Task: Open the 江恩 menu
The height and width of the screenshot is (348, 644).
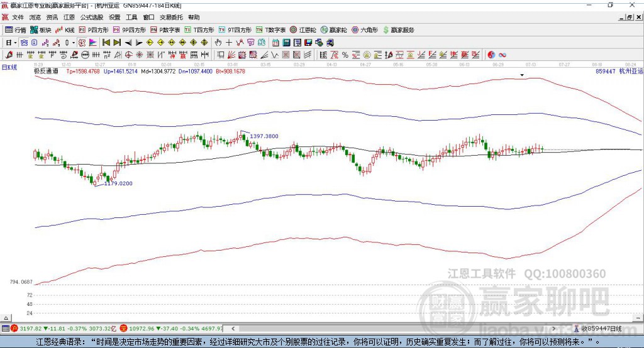Action: click(69, 17)
